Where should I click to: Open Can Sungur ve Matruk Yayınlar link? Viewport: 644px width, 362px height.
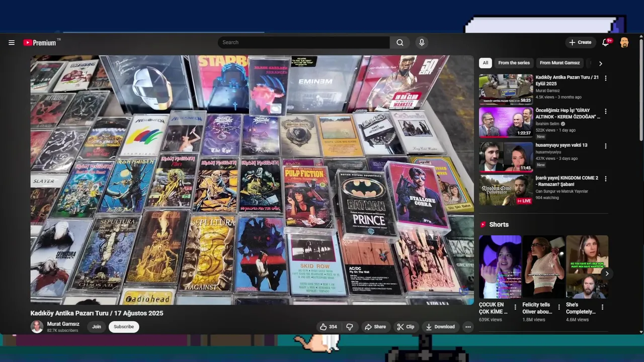tap(561, 192)
